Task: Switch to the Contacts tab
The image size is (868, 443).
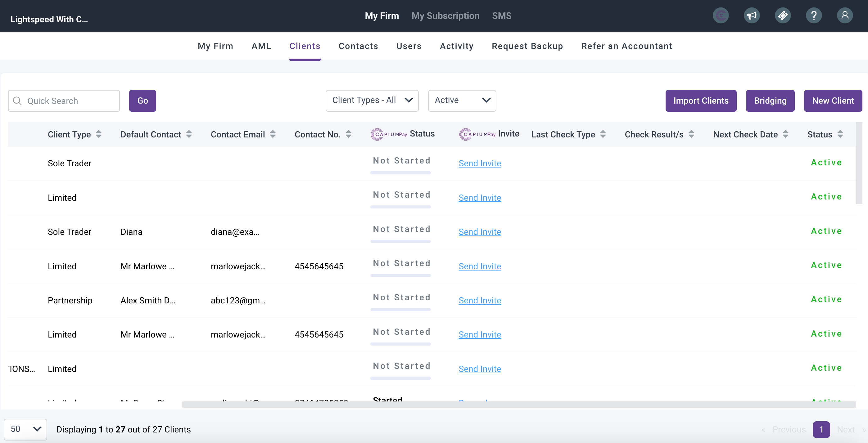Action: click(358, 46)
